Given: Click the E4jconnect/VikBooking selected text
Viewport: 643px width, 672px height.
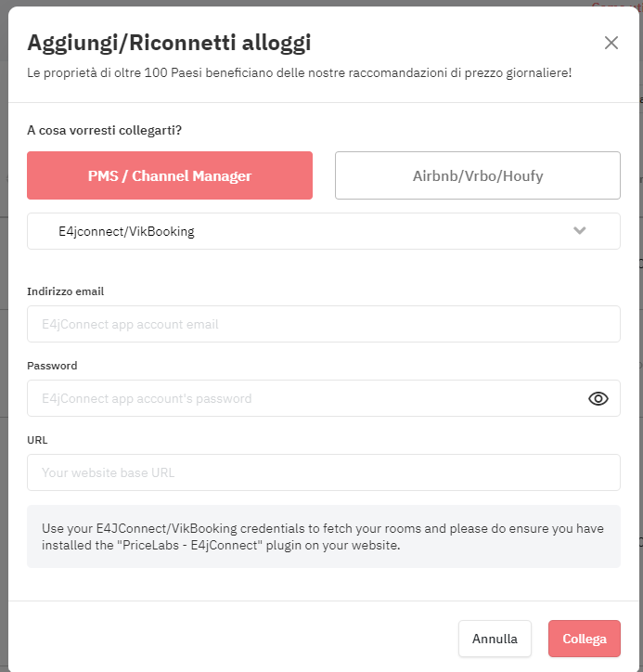Looking at the screenshot, I should tap(126, 231).
